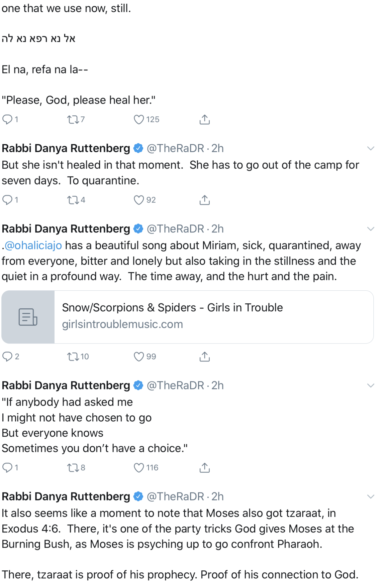Retweet the Miriam song tweet with 10 retweets
Viewport: 387px width, 588px height.
[x=72, y=357]
